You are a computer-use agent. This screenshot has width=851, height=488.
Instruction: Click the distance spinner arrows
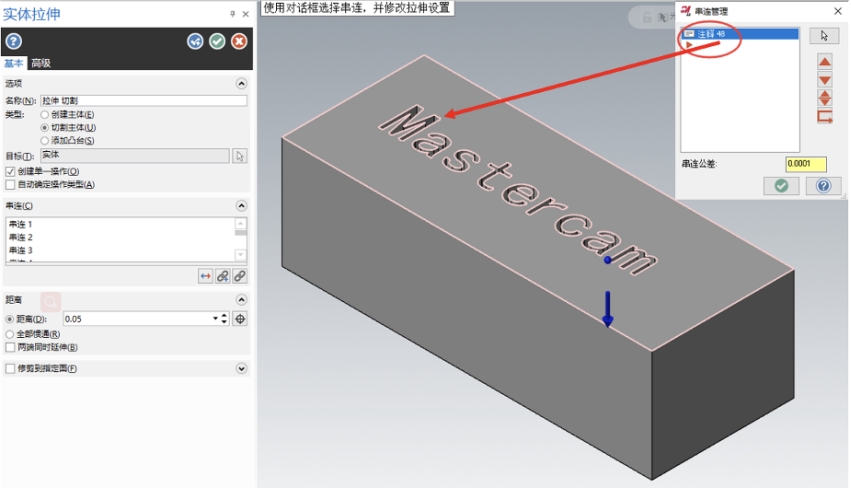click(224, 319)
